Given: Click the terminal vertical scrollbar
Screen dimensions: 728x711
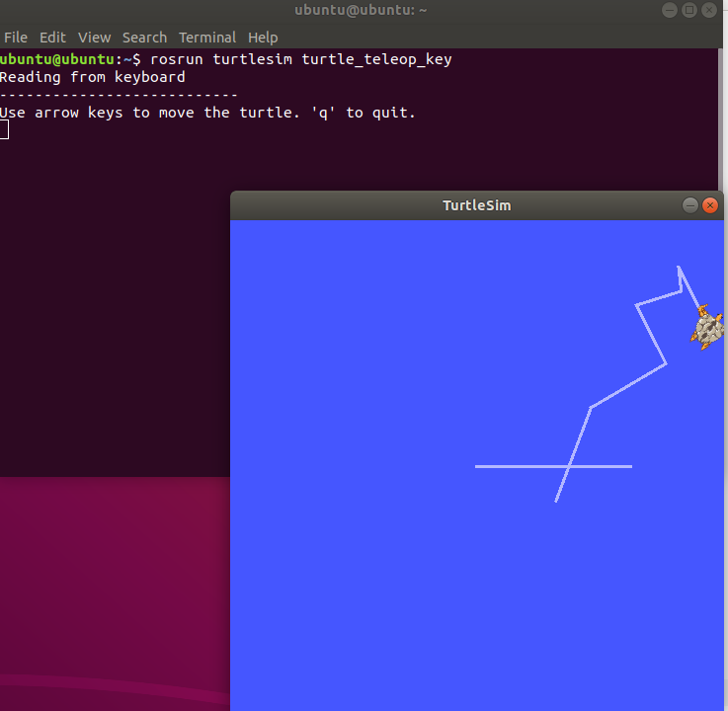Looking at the screenshot, I should (x=720, y=119).
